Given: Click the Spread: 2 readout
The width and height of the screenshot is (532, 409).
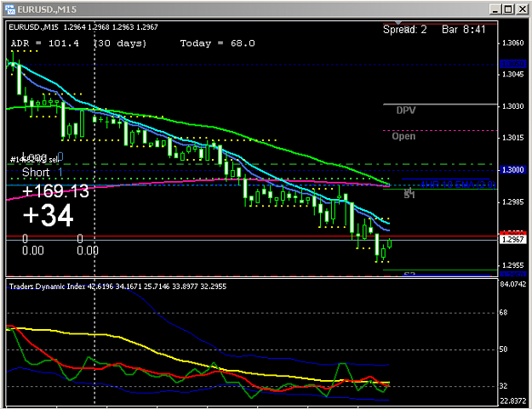Looking at the screenshot, I should 405,30.
